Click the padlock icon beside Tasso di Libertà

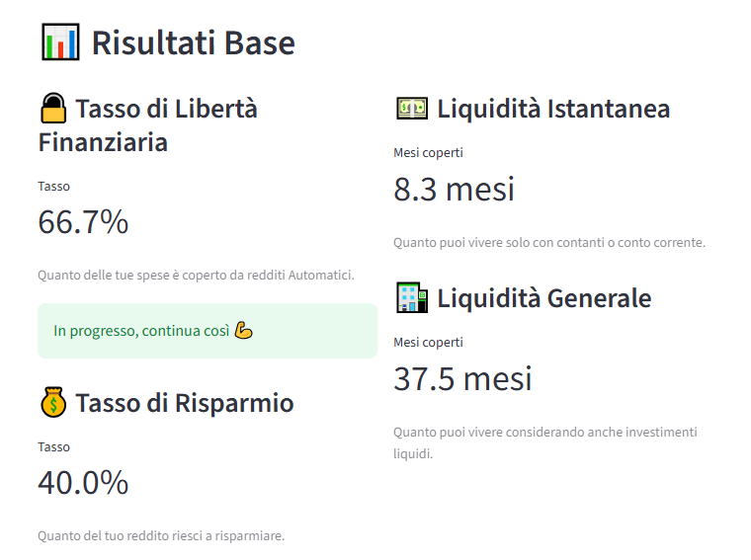click(53, 108)
